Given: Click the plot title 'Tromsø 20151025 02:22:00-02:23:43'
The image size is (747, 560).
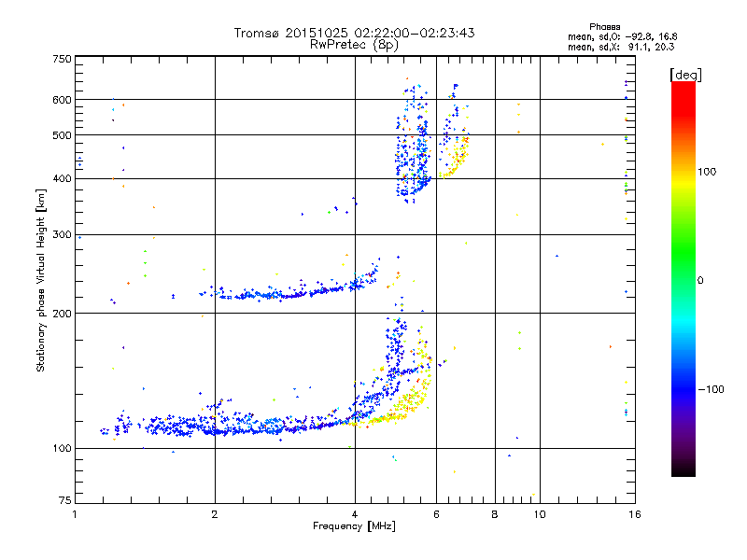Looking at the screenshot, I should coord(354,33).
